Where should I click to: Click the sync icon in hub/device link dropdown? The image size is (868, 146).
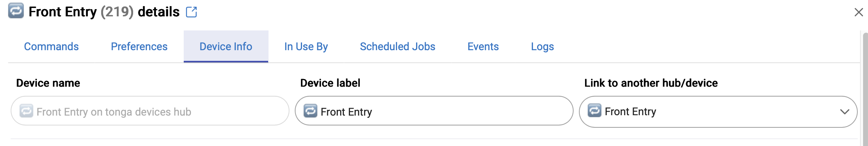(x=595, y=110)
